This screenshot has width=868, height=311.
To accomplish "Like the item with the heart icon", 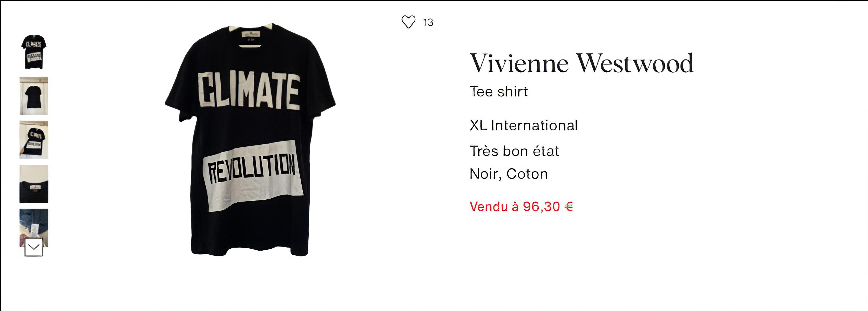I will [x=408, y=22].
